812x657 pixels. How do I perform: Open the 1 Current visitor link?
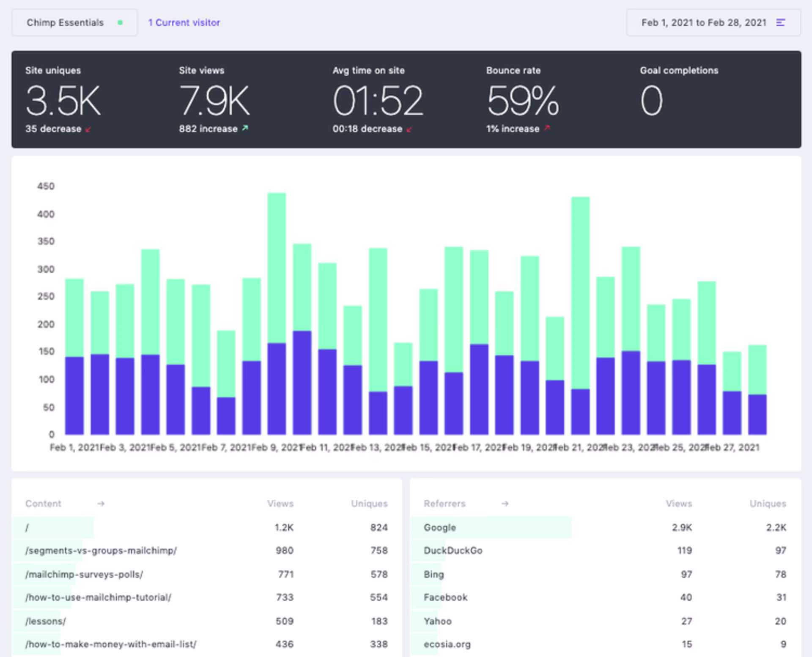[184, 23]
